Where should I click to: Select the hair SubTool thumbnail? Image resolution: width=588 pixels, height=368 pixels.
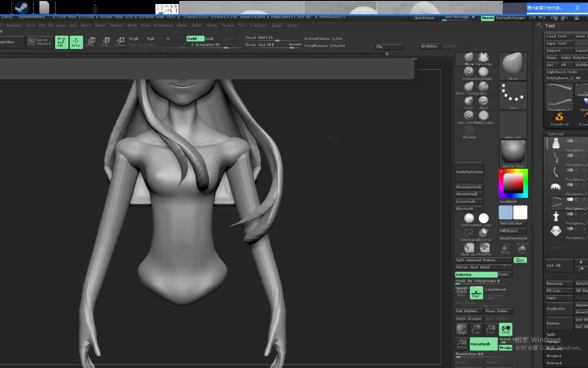[556, 187]
